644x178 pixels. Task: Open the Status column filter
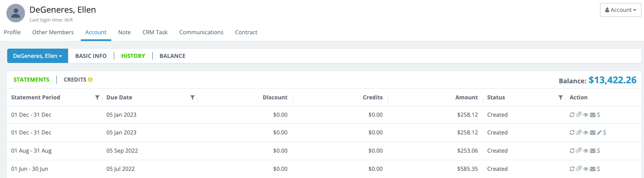[x=561, y=98]
